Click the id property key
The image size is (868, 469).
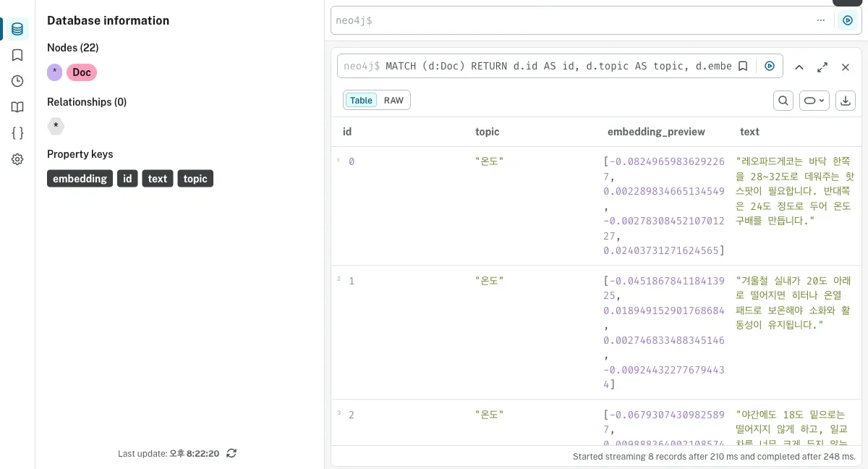point(127,179)
